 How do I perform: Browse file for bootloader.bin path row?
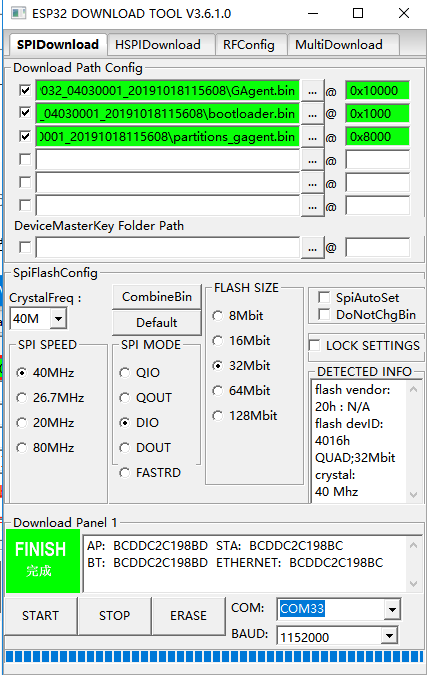point(313,114)
